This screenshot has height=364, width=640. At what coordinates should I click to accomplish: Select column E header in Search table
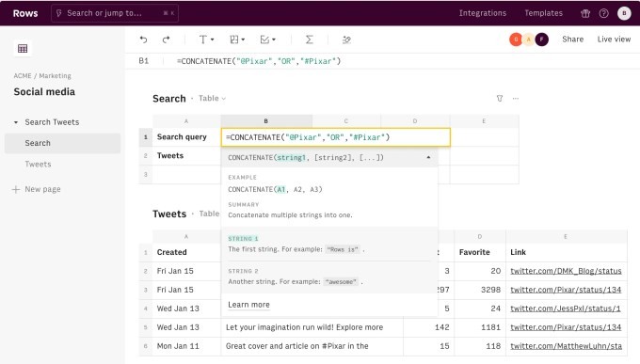coord(484,121)
